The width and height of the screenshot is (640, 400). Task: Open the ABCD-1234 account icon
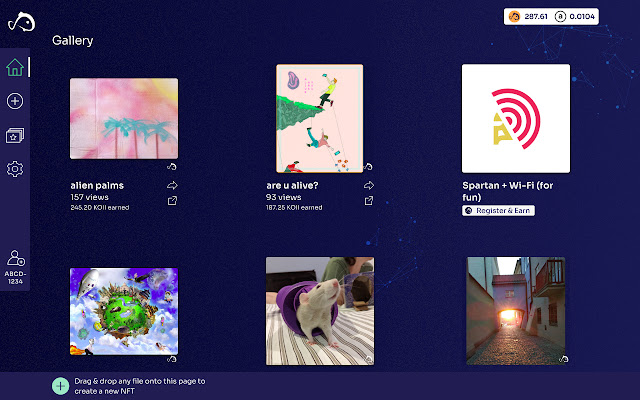(x=15, y=267)
